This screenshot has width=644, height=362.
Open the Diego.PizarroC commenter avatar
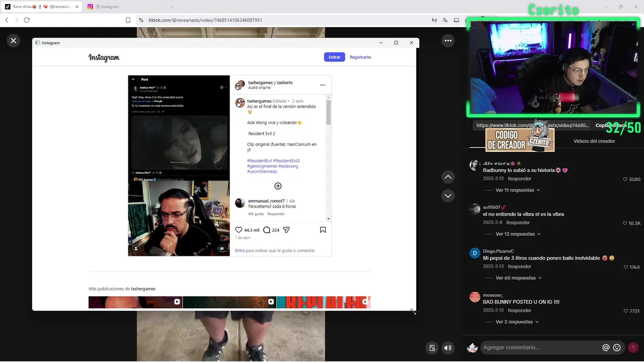click(475, 253)
